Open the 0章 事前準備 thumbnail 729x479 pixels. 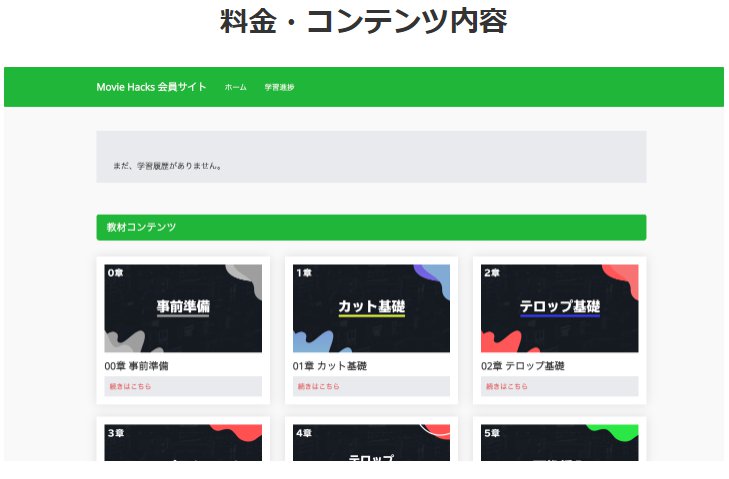(x=183, y=308)
